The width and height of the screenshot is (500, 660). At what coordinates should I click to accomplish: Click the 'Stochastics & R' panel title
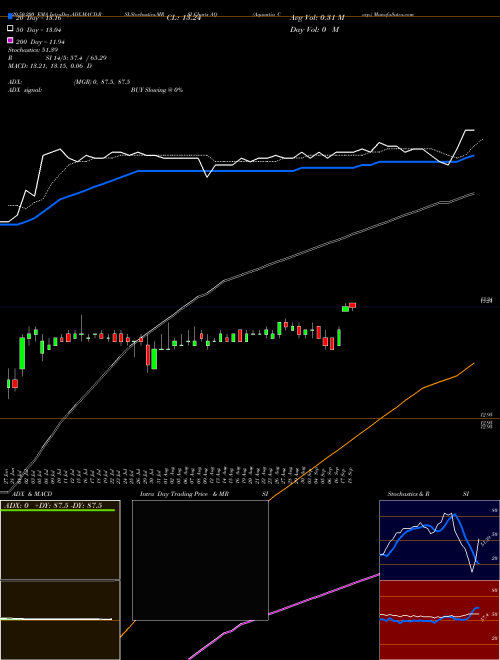(408, 494)
